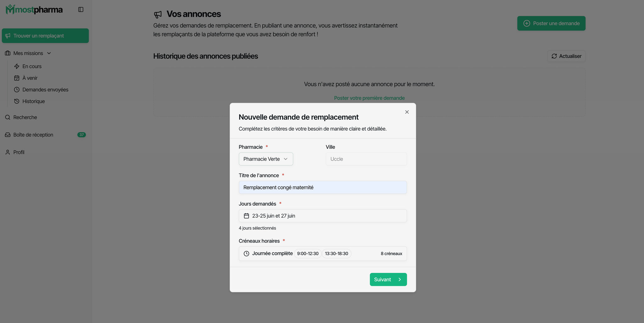Click the Ville field showing Uccle
Screen dimensions: 644x323
tap(366, 159)
